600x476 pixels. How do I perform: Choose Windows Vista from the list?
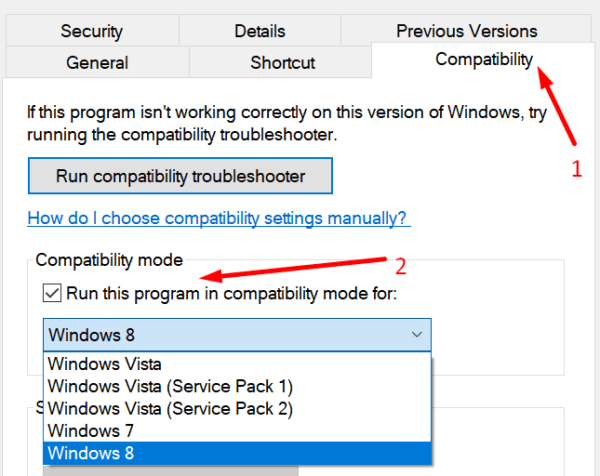(104, 364)
